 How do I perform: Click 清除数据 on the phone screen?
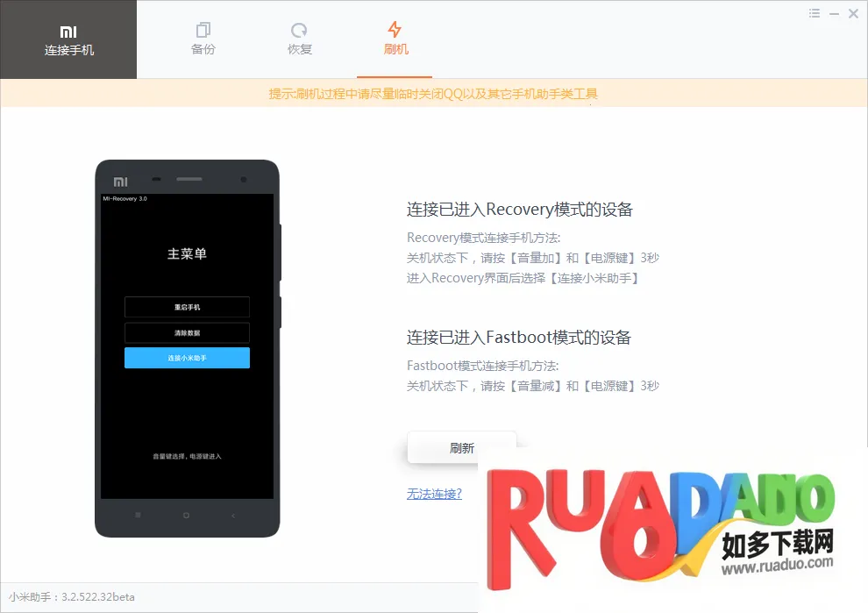(187, 333)
